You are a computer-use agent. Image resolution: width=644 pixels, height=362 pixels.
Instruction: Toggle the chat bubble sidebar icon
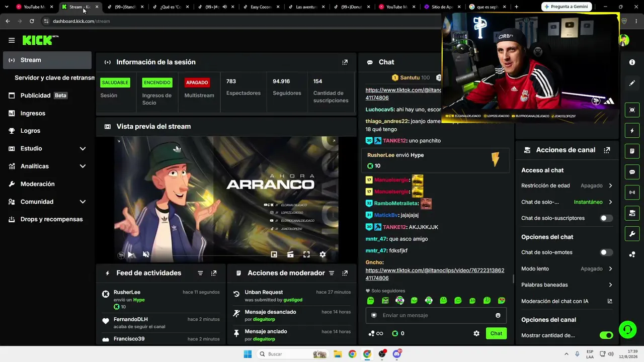click(x=632, y=171)
